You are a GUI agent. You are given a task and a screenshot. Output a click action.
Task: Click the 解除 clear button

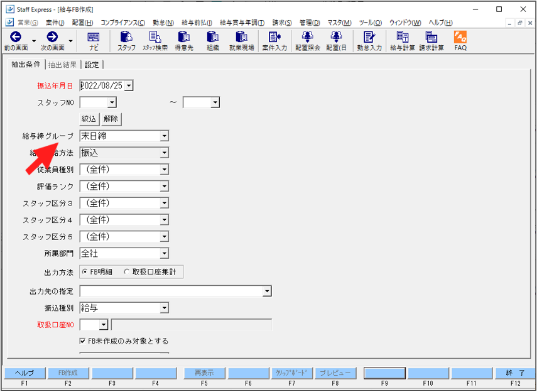pyautogui.click(x=111, y=119)
